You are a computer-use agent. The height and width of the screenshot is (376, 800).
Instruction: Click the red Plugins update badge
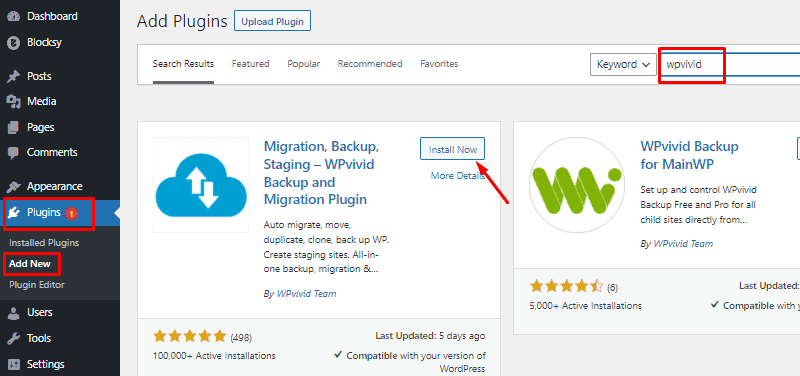(x=71, y=213)
